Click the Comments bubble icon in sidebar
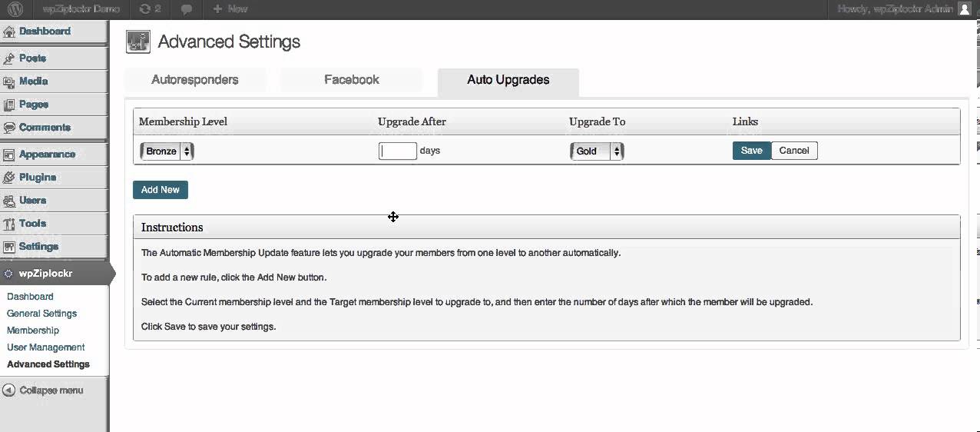The image size is (980, 432). (9, 128)
